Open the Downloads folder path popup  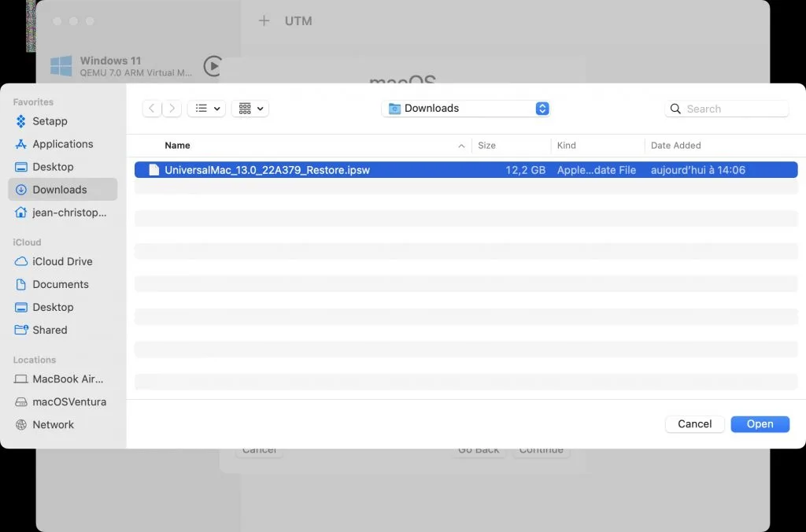pyautogui.click(x=466, y=109)
